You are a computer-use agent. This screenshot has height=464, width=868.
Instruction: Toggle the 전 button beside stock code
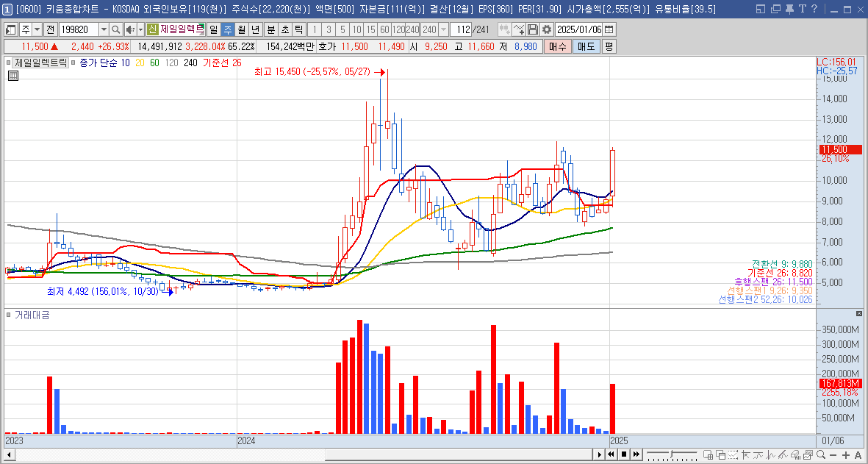click(50, 29)
